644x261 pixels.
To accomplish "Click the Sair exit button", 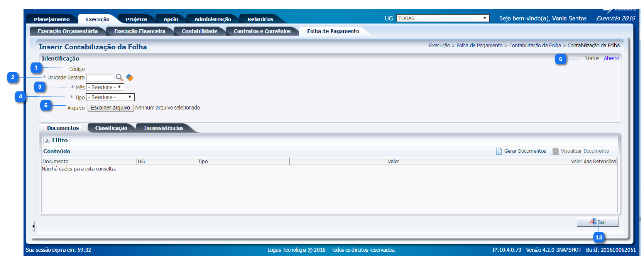I will [x=598, y=222].
